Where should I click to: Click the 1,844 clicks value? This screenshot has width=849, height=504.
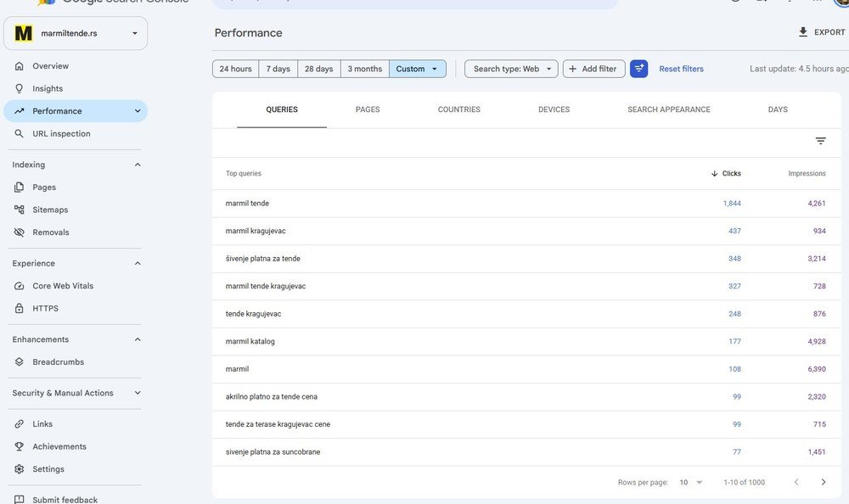(732, 204)
